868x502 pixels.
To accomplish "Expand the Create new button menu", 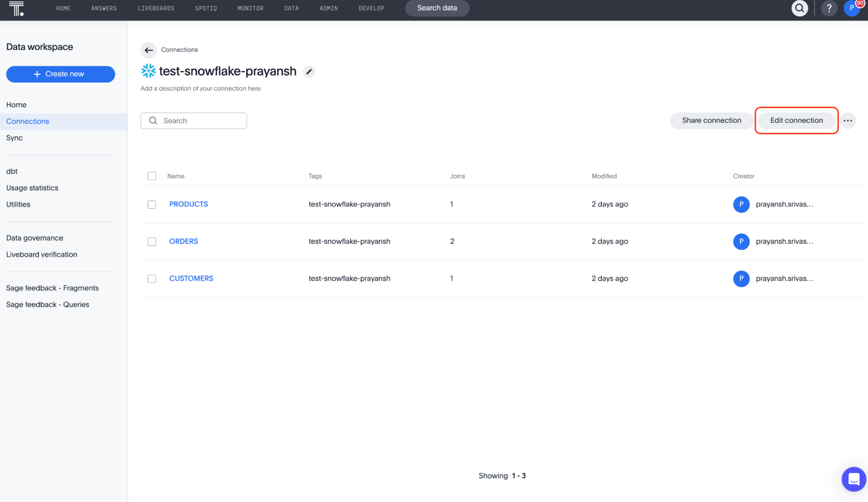I will tap(60, 74).
